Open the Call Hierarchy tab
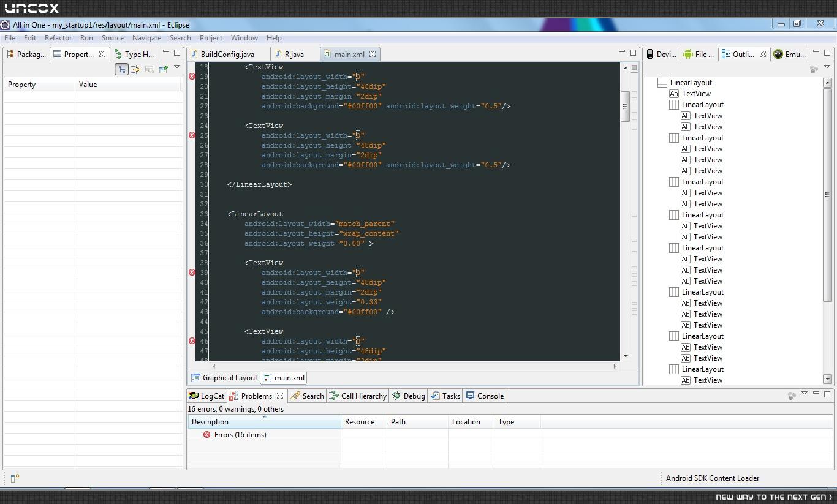 pos(358,396)
